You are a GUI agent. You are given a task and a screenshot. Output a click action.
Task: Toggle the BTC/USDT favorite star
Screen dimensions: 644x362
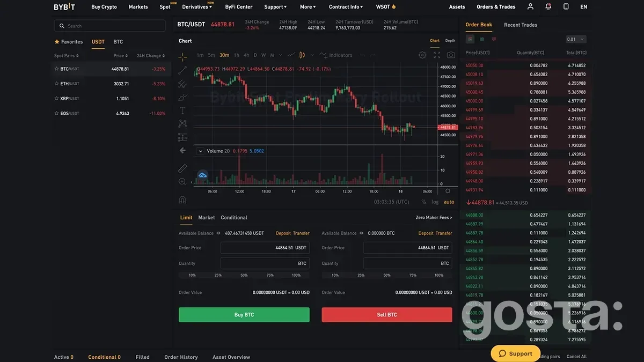[56, 69]
